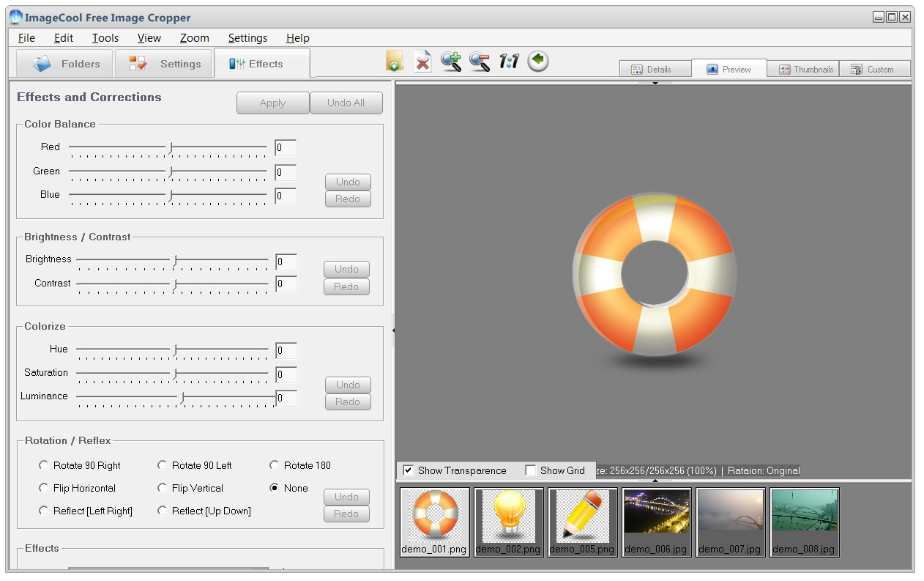Disable the Show Transparence checkbox
924x581 pixels.
tap(409, 470)
